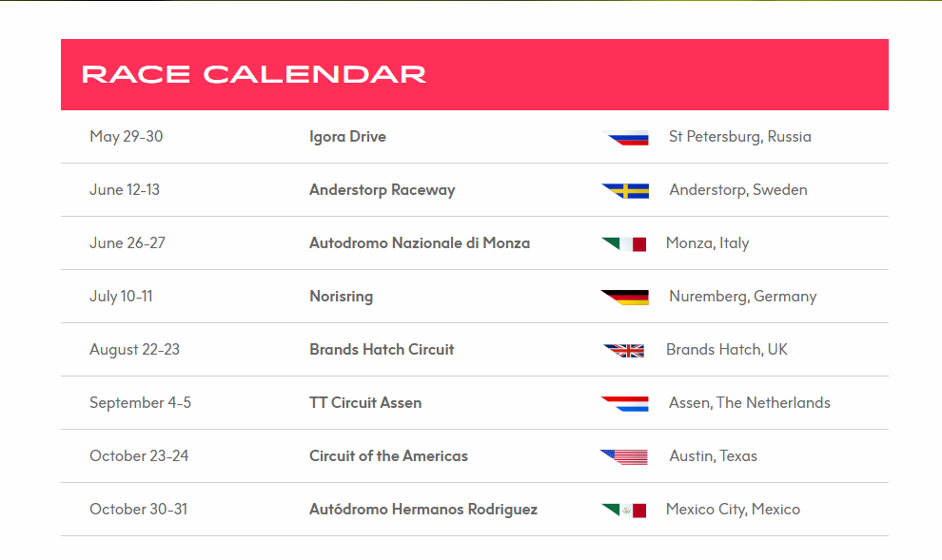Click the Austin, Texas location text

pyautogui.click(x=713, y=456)
